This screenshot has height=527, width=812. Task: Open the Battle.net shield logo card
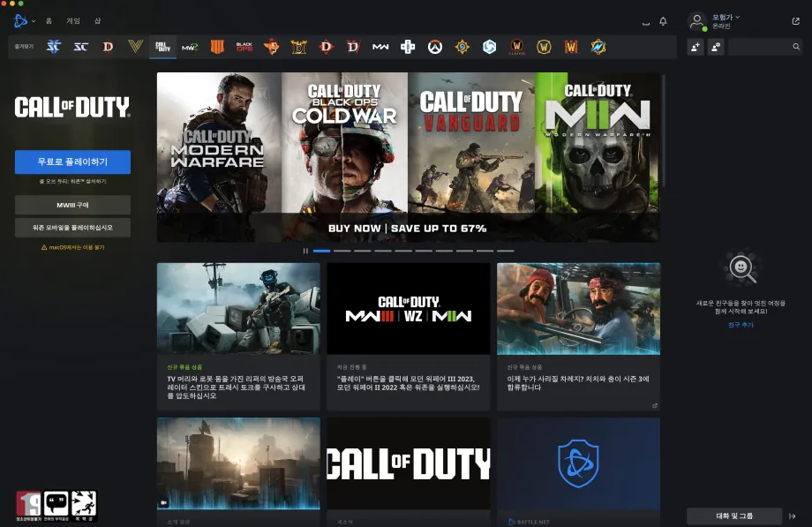click(578, 472)
